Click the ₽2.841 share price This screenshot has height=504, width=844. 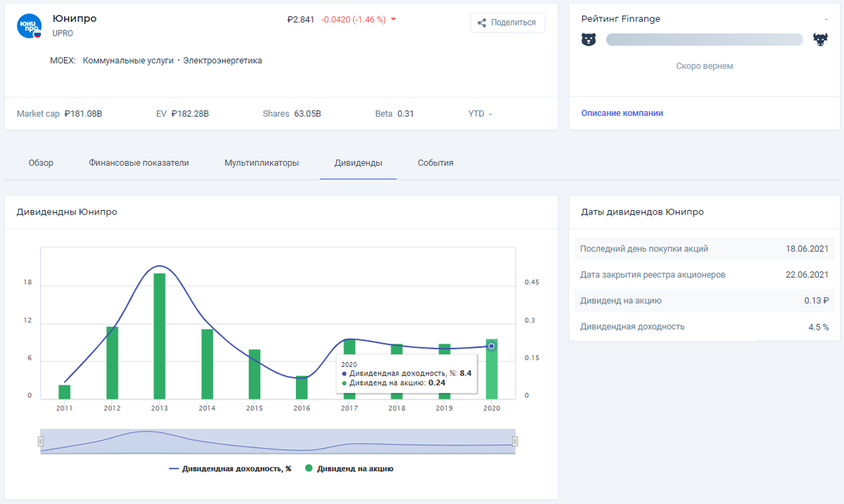301,20
